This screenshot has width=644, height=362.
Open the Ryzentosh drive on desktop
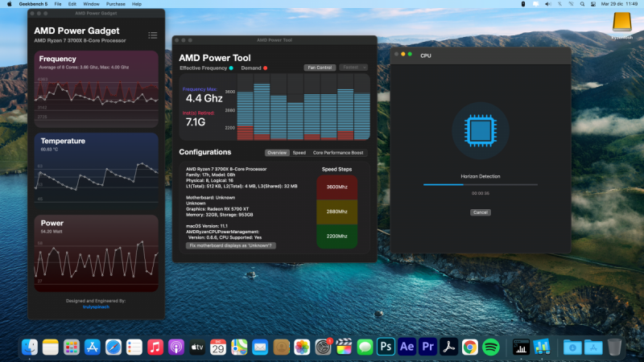pyautogui.click(x=621, y=25)
